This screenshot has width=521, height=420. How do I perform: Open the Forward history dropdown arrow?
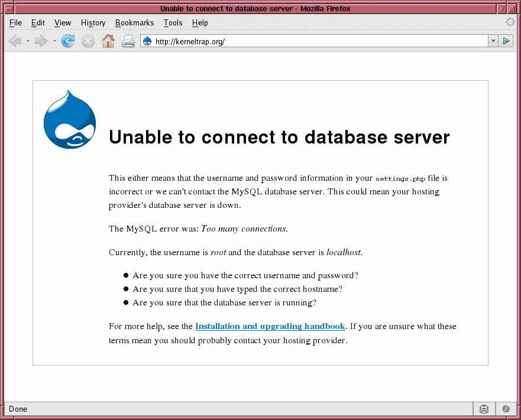tap(54, 41)
